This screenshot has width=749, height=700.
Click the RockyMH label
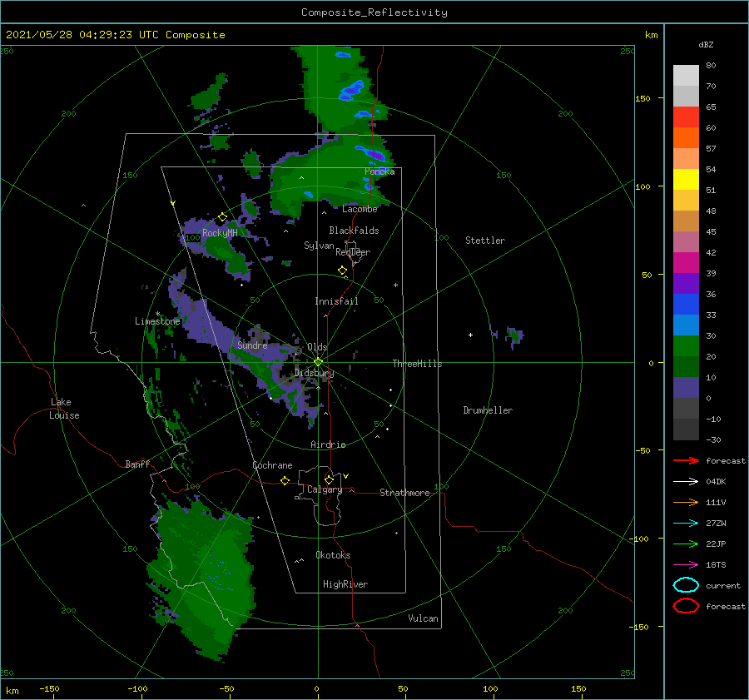tap(220, 233)
